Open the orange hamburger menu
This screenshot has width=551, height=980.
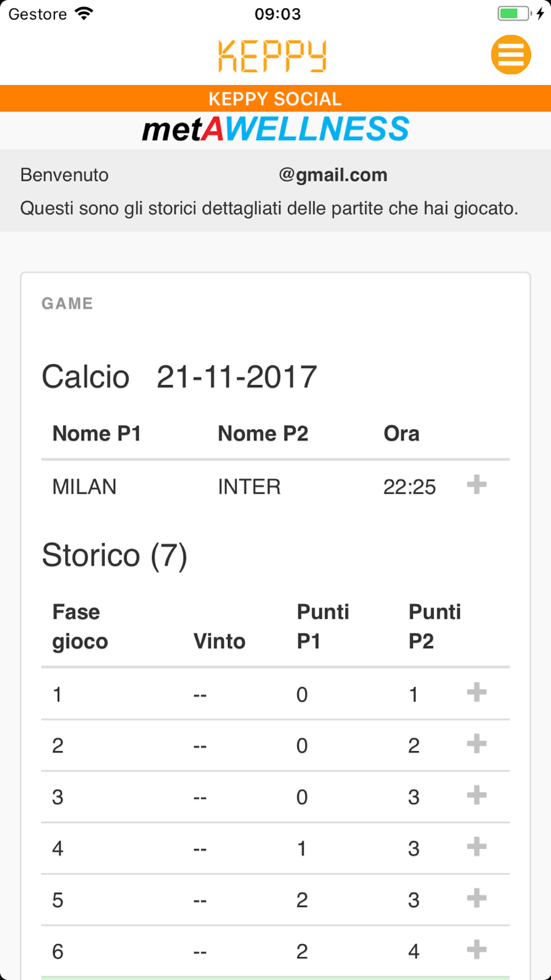(511, 55)
